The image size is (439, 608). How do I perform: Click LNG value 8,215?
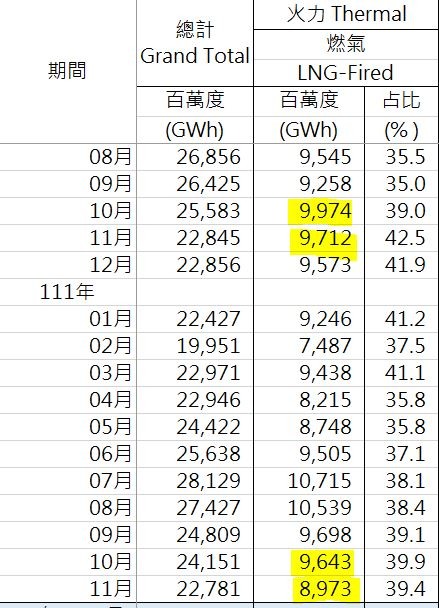(x=325, y=400)
